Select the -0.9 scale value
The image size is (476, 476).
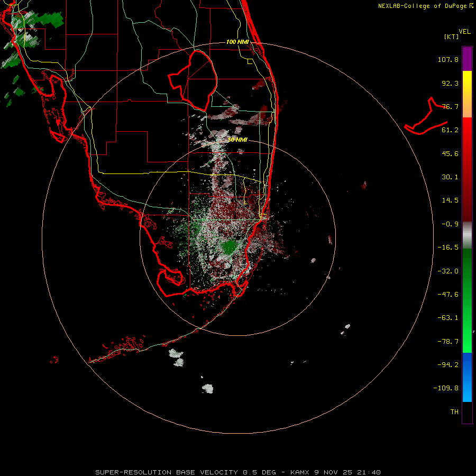point(450,224)
